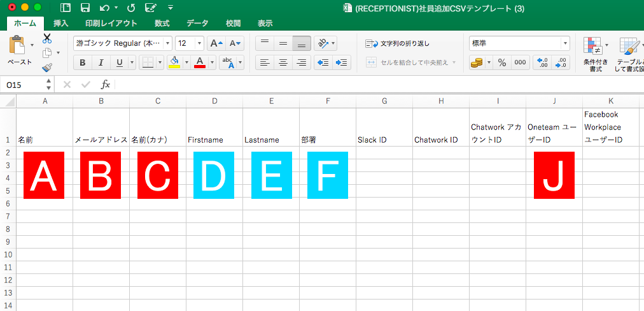This screenshot has width=644, height=311.
Task: Click 文字列の折り返し wrap text button
Action: tap(398, 43)
